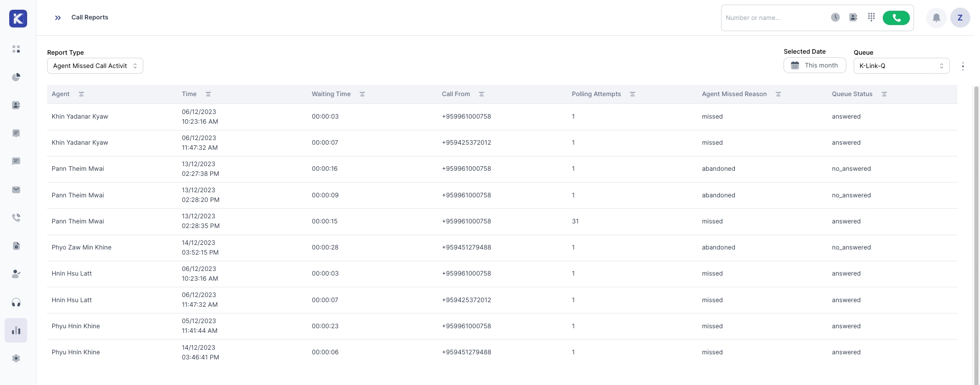The width and height of the screenshot is (980, 385).
Task: Open the Report Type dropdown
Action: [x=95, y=66]
